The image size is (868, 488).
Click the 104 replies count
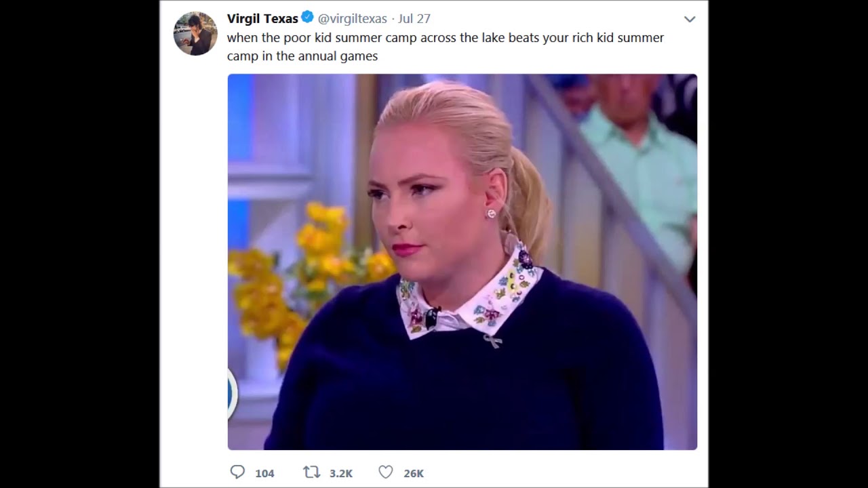264,473
